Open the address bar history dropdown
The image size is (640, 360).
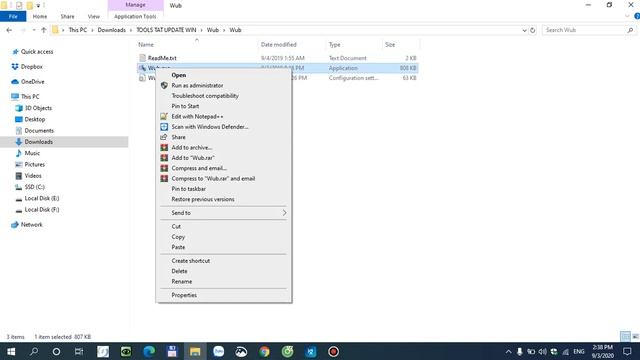[524, 30]
